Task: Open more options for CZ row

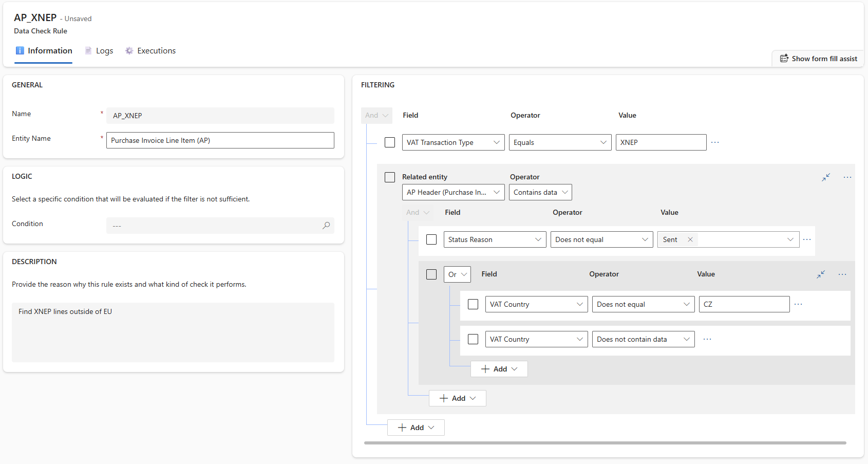Action: tap(798, 304)
